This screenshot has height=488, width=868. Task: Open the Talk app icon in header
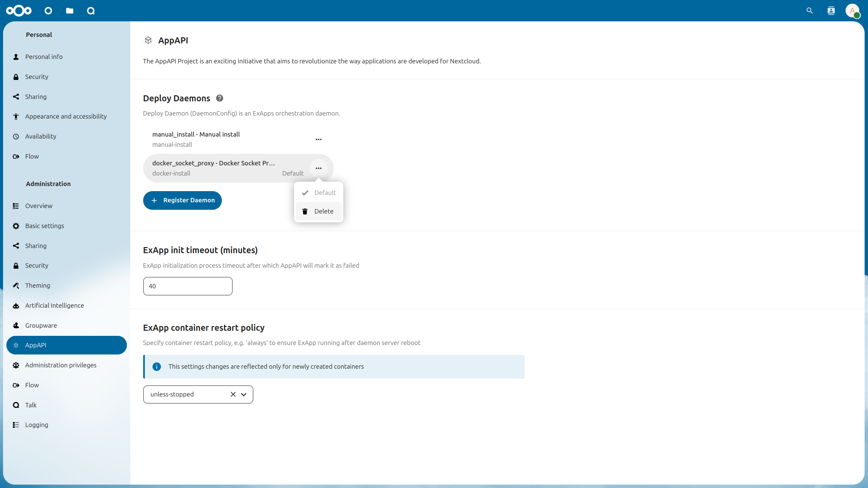(91, 11)
